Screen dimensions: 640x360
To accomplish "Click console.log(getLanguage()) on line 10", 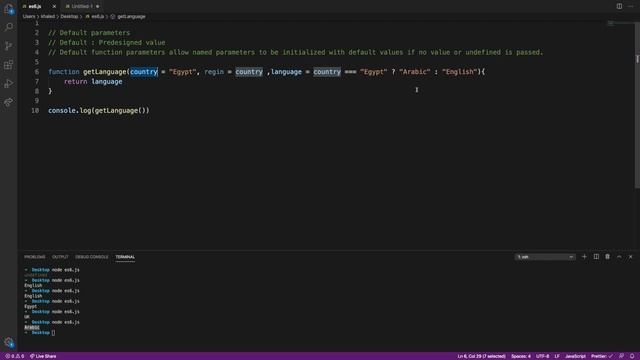I will 99,111.
